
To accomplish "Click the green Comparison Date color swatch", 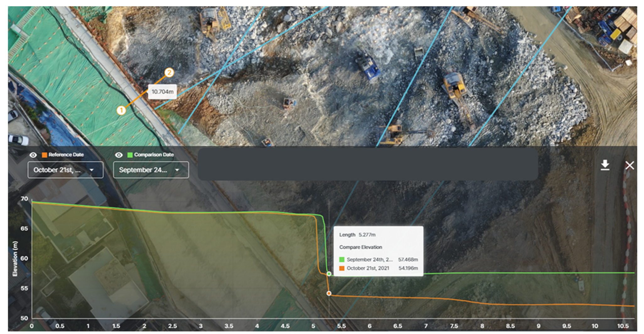I will (x=130, y=155).
